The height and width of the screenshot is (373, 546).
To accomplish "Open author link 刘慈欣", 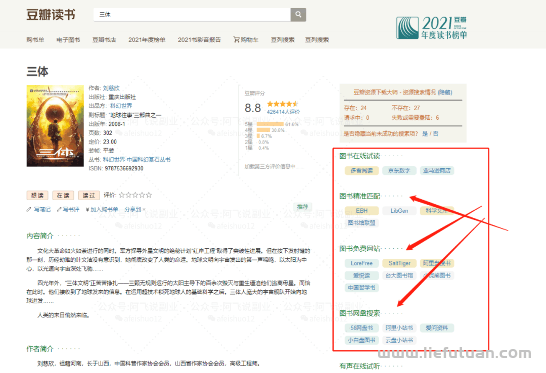I will click(x=111, y=88).
